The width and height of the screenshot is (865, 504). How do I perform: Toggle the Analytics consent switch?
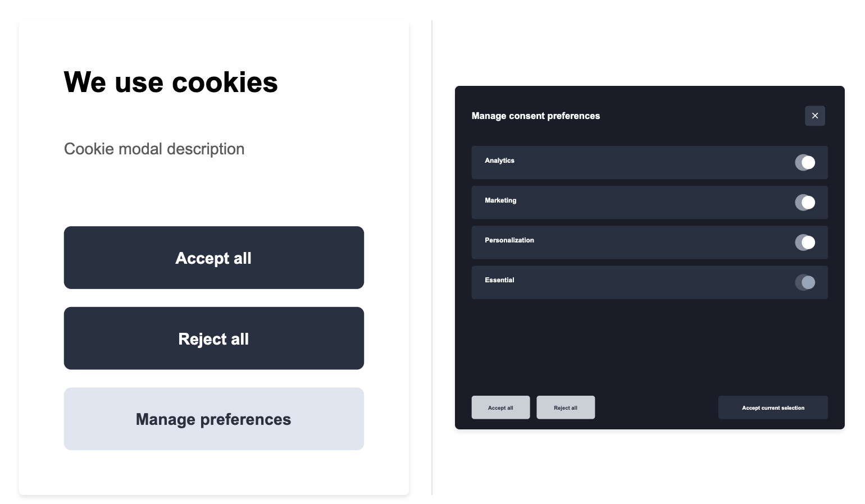804,163
